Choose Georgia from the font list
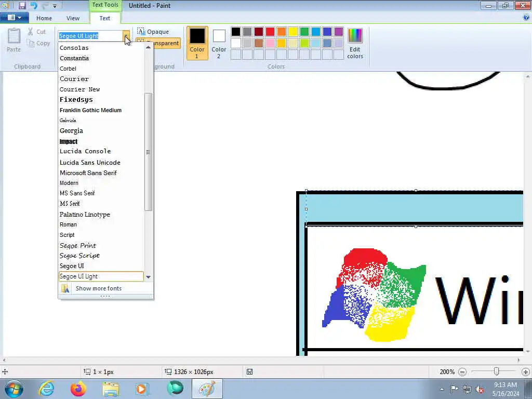532x399 pixels. [x=101, y=130]
